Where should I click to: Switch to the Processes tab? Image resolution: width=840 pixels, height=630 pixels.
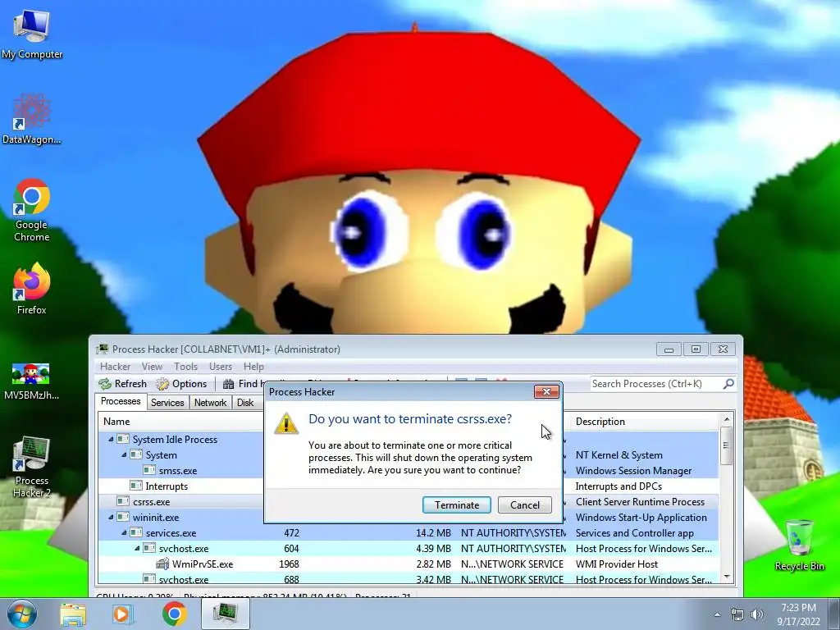121,401
